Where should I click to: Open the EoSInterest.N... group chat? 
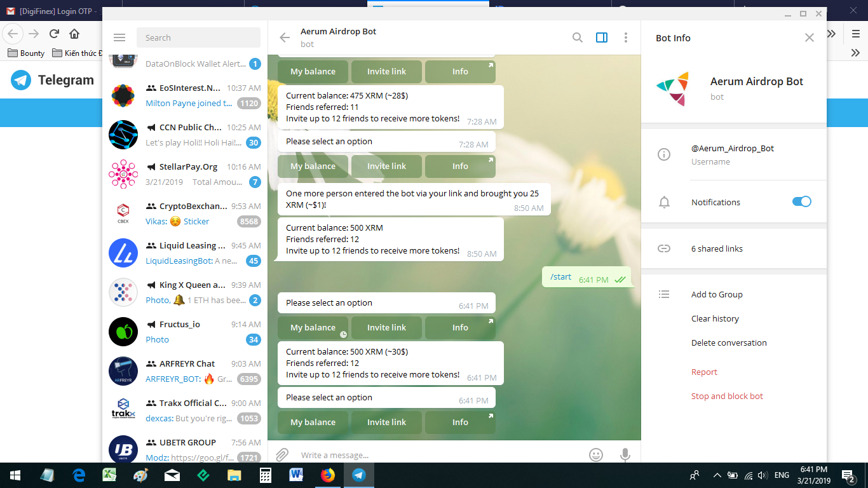click(184, 95)
